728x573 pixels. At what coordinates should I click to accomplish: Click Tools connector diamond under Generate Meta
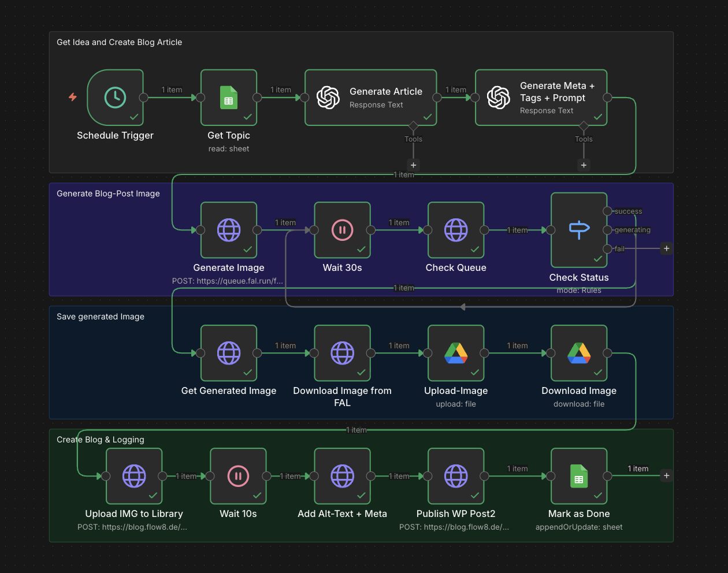(584, 126)
